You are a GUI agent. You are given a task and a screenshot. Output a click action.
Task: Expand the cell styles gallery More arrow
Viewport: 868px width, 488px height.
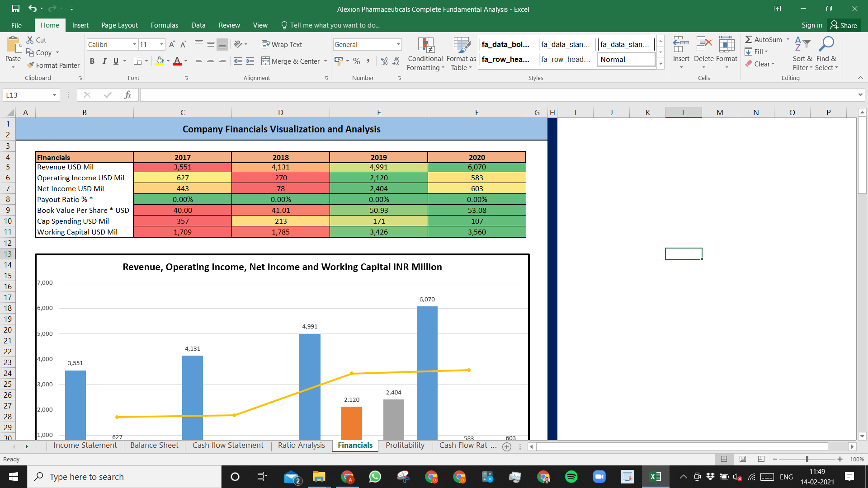tap(660, 64)
